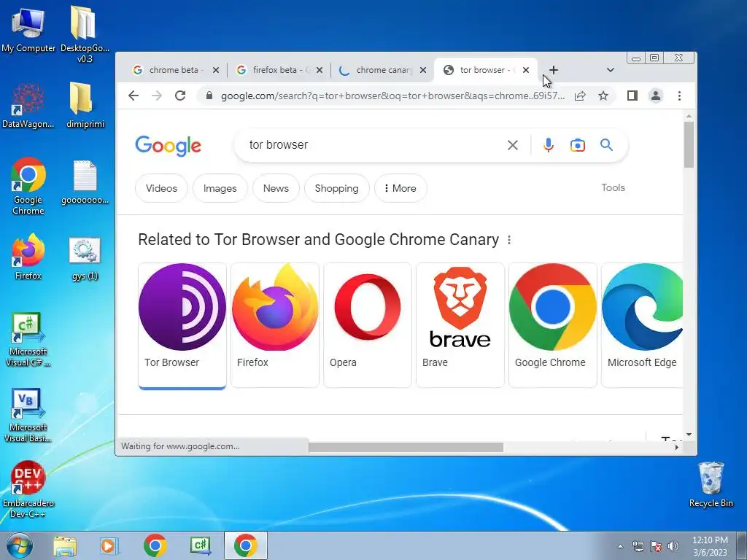Screen dimensions: 747x560
Task: Select the Brave related card
Action: (x=460, y=325)
